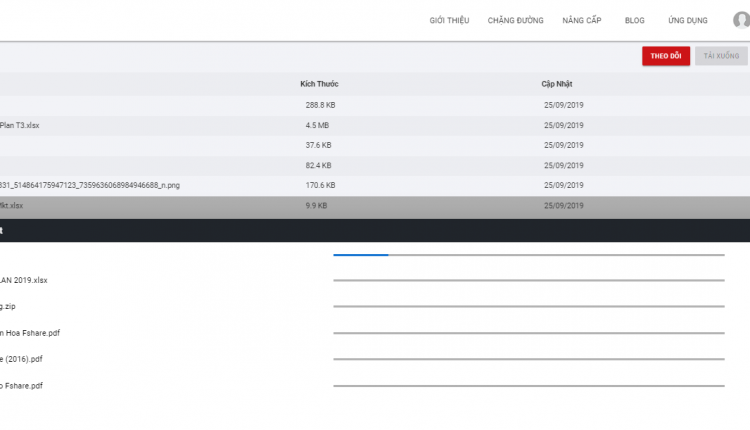Select the Plan T3.xlsx file
This screenshot has height=430, width=750.
point(20,125)
